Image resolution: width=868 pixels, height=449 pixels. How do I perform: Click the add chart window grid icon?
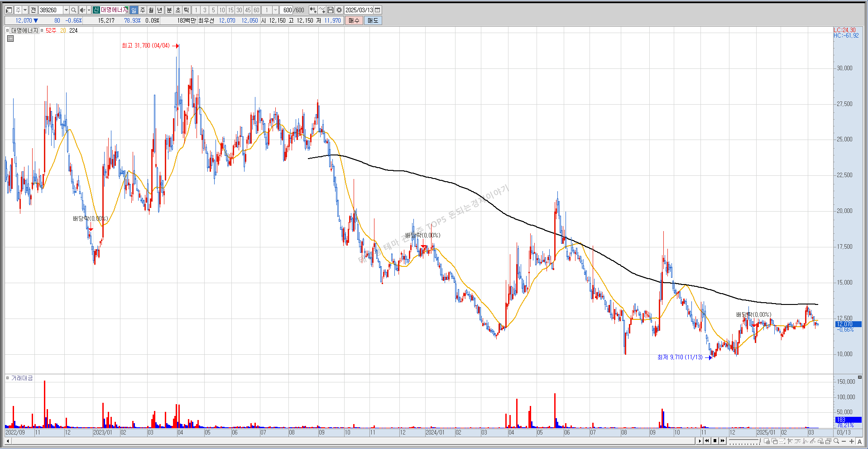[767, 441]
